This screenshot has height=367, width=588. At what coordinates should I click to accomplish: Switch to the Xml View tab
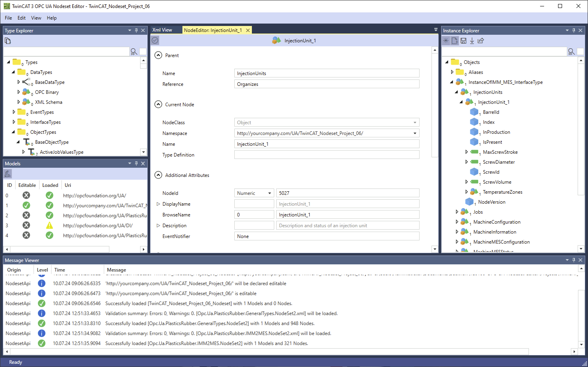[162, 30]
